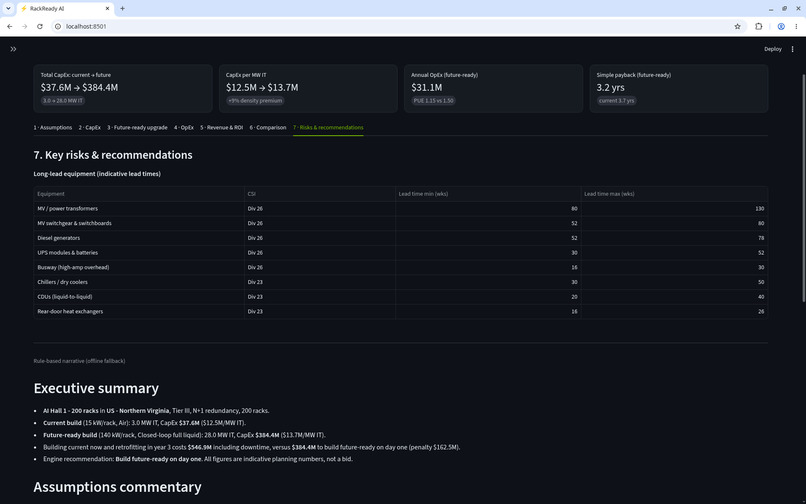Screen dimensions: 806x504
Task: Open the 3 · Future-ready upgrade tab
Action: coord(137,128)
